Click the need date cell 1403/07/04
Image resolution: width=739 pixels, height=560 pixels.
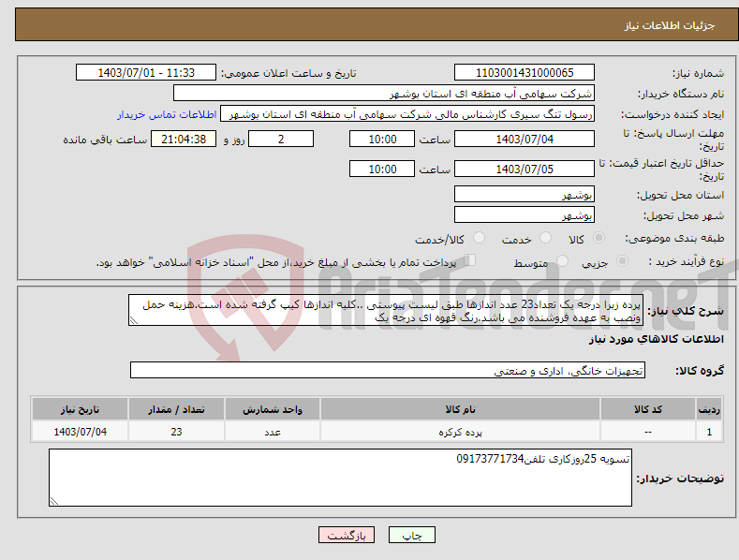pyautogui.click(x=80, y=432)
